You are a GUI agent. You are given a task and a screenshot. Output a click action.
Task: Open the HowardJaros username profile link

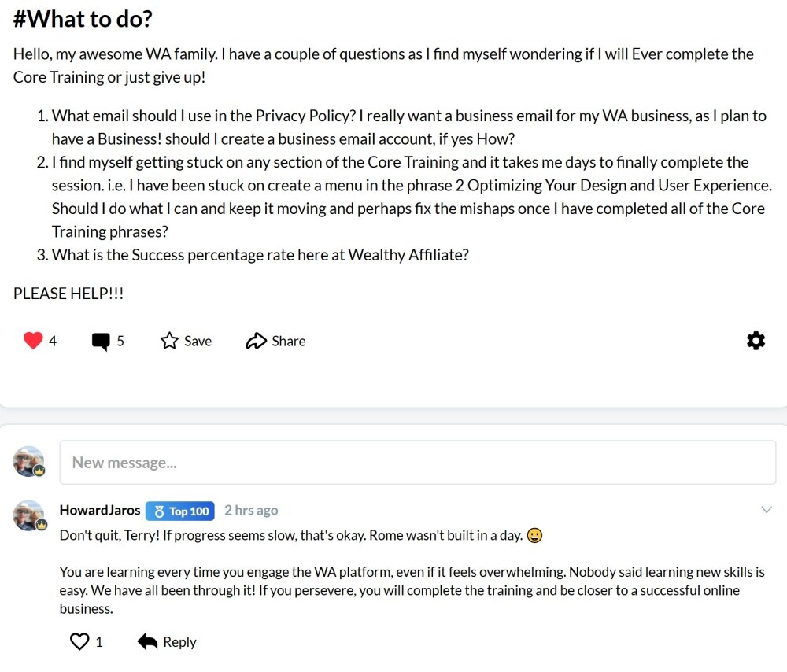point(100,511)
